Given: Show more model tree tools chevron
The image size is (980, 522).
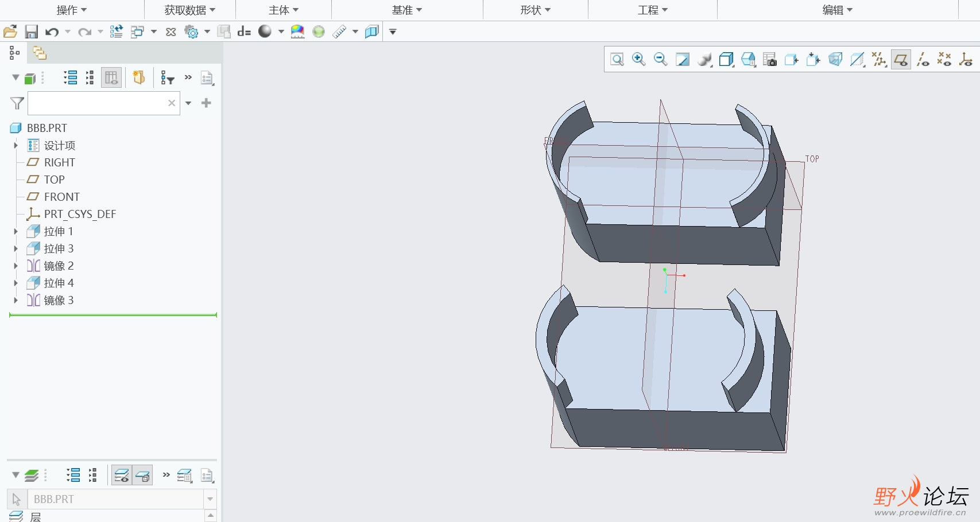Looking at the screenshot, I should pos(188,77).
